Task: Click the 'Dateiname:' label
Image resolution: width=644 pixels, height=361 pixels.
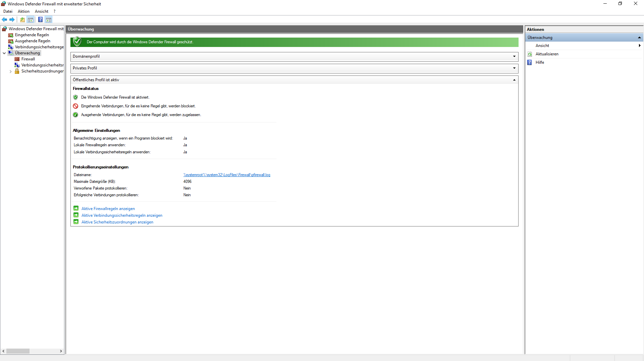Action: coord(83,175)
